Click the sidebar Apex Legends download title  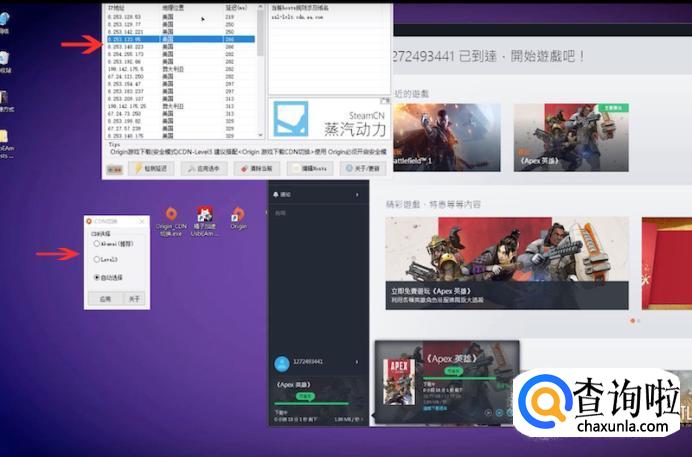pos(293,385)
